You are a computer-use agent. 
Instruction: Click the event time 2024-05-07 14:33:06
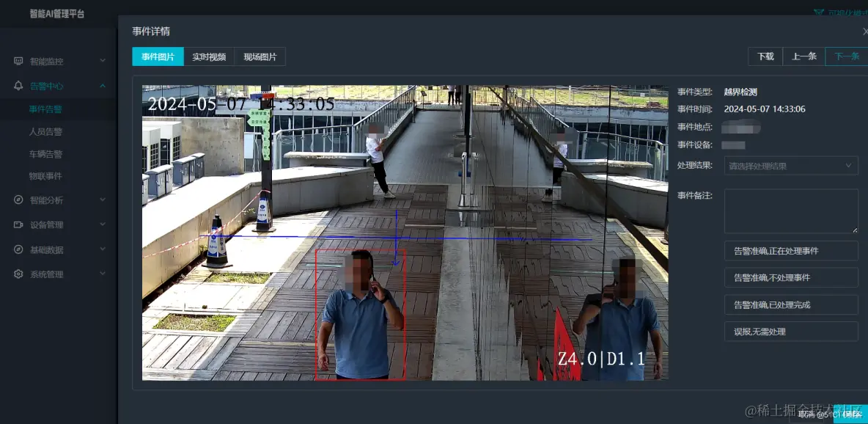pyautogui.click(x=765, y=109)
